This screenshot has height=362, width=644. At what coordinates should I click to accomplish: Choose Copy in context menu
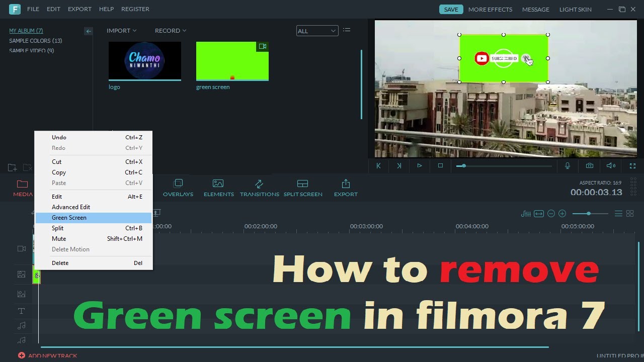pos(94,172)
